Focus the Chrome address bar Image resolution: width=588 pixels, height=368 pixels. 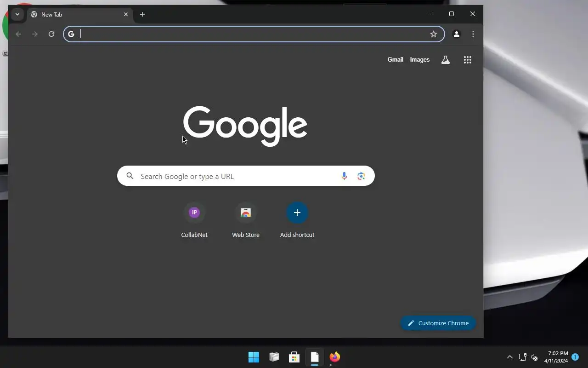tap(254, 34)
